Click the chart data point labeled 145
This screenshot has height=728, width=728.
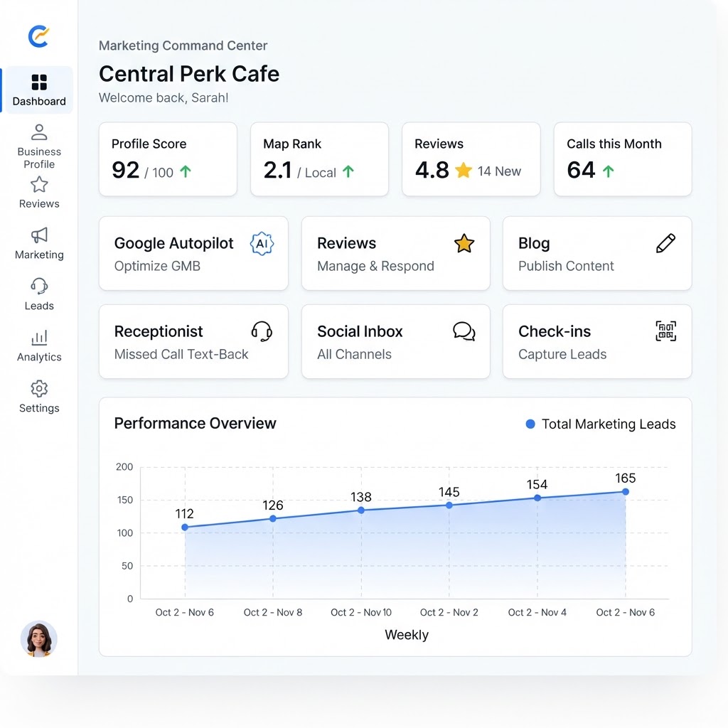(449, 505)
